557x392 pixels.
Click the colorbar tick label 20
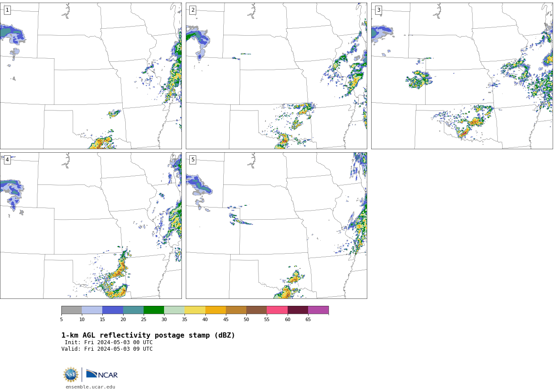(x=123, y=319)
